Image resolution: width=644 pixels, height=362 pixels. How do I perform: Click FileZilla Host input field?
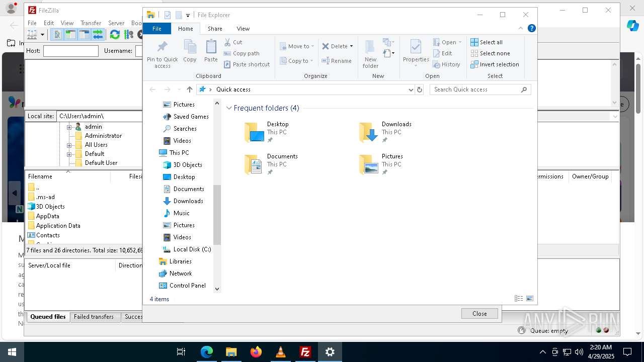[x=71, y=51]
